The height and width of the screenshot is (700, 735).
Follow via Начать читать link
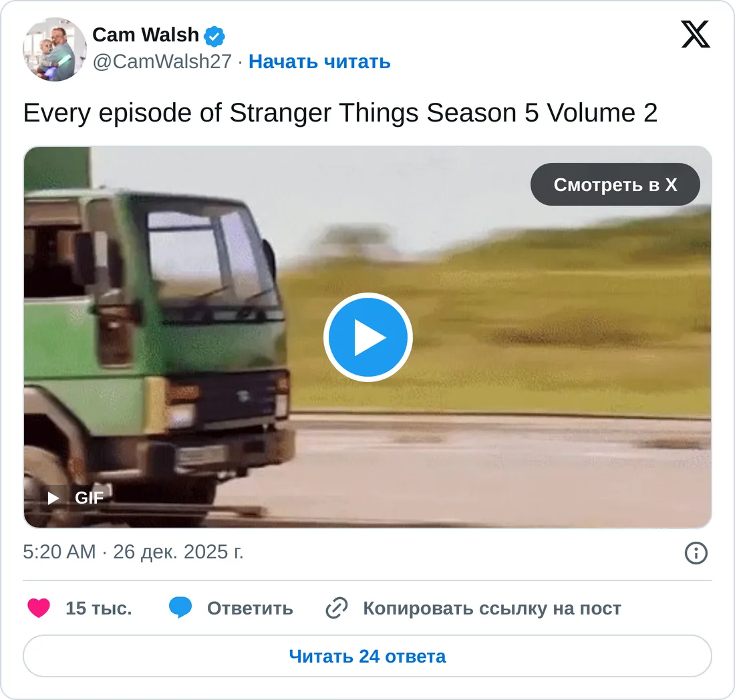click(x=319, y=61)
